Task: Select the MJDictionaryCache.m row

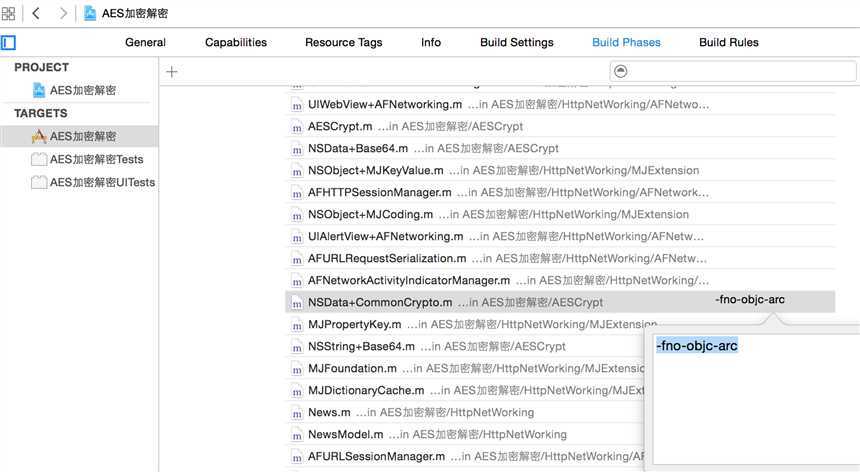Action: point(465,390)
